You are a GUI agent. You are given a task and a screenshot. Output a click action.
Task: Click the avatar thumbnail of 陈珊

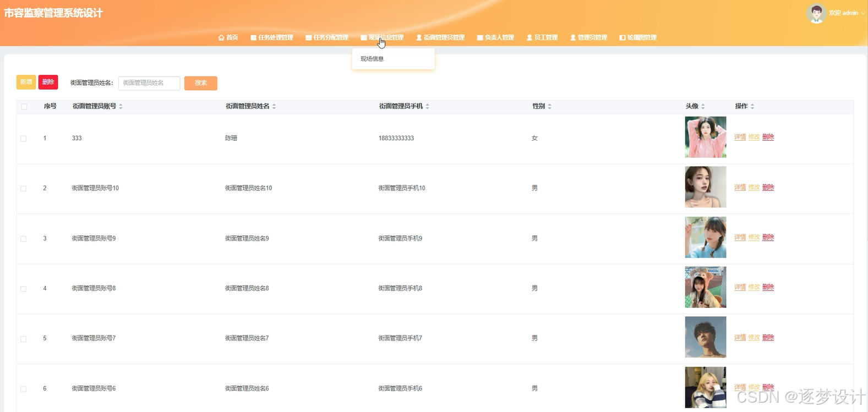coord(706,137)
